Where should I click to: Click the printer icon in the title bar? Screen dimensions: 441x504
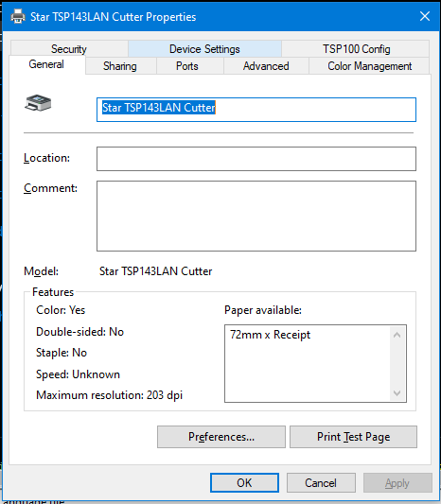click(18, 16)
